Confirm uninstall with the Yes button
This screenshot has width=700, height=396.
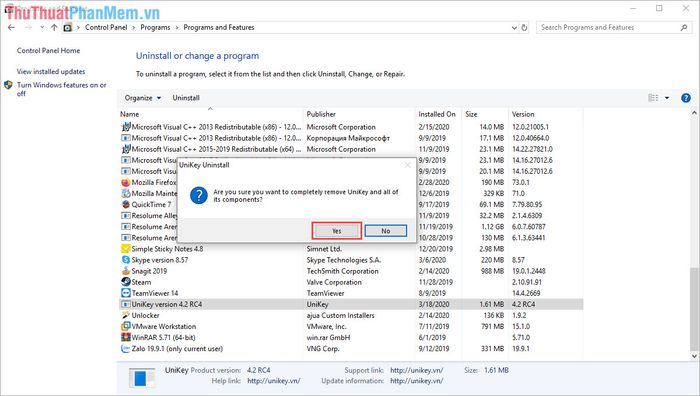(x=337, y=231)
